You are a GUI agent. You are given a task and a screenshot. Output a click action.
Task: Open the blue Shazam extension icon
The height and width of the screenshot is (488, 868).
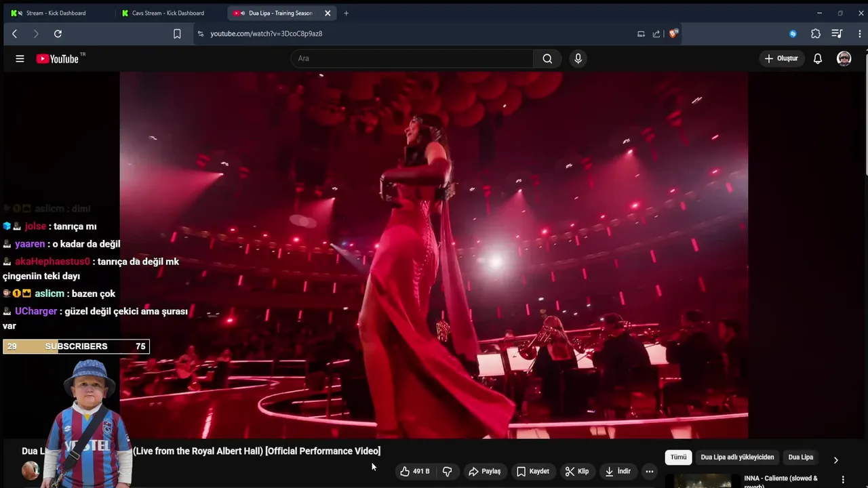tap(793, 33)
